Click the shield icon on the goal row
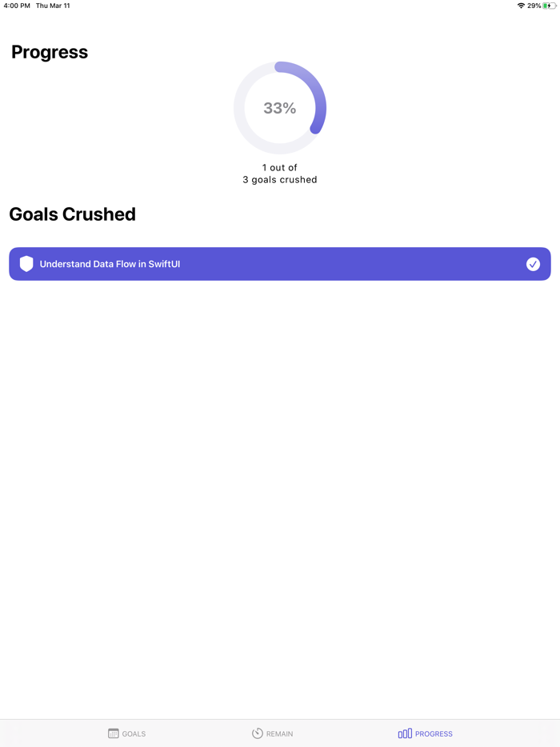Screen dimensions: 560x747 (x=26, y=264)
